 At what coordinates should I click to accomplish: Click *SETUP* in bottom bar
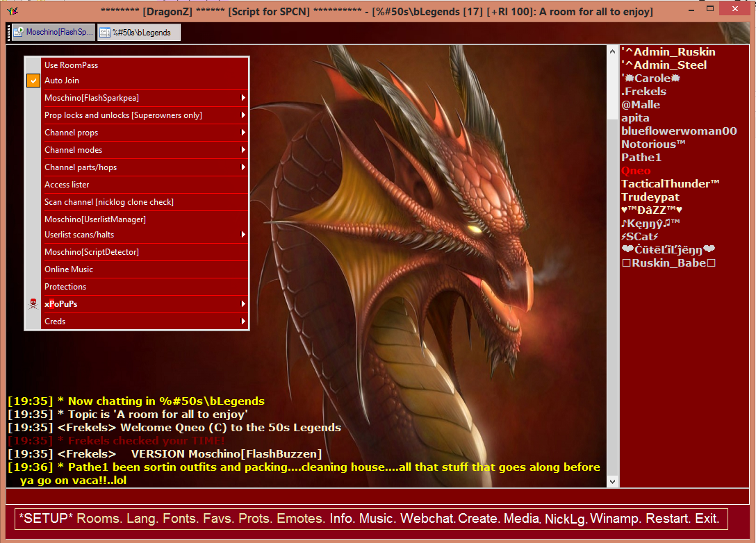(x=46, y=519)
